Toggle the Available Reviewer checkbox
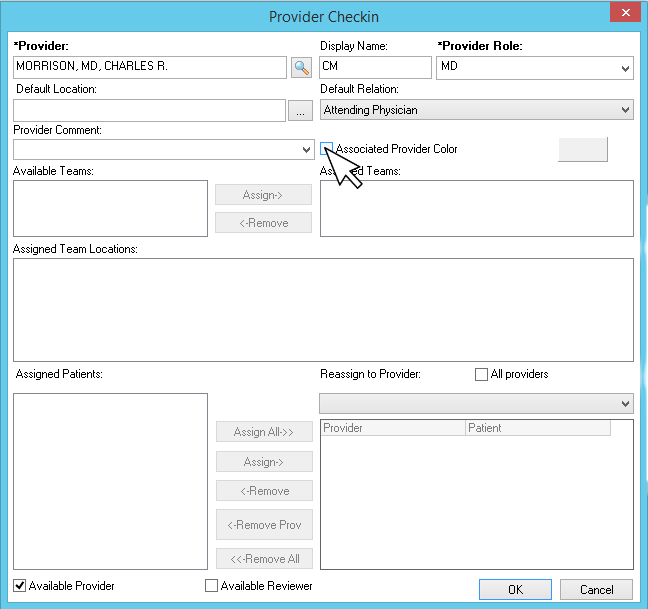The image size is (648, 609). pyautogui.click(x=211, y=586)
